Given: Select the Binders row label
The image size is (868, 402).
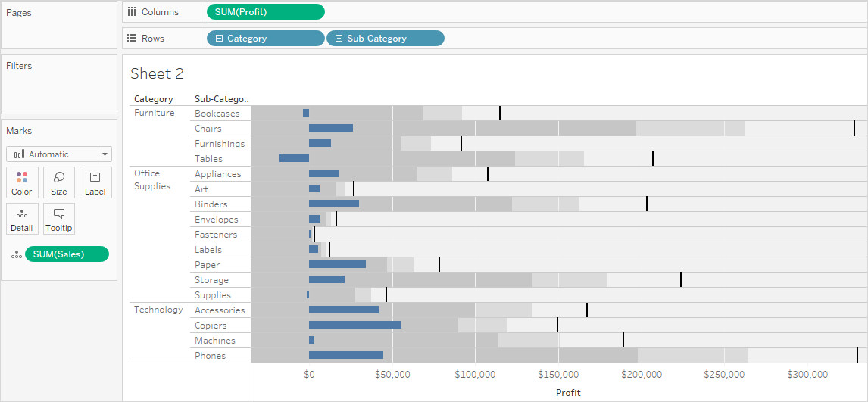Looking at the screenshot, I should point(211,204).
